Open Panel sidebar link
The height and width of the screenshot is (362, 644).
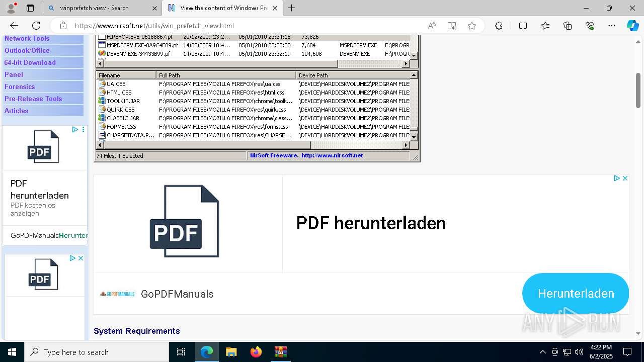tap(14, 74)
